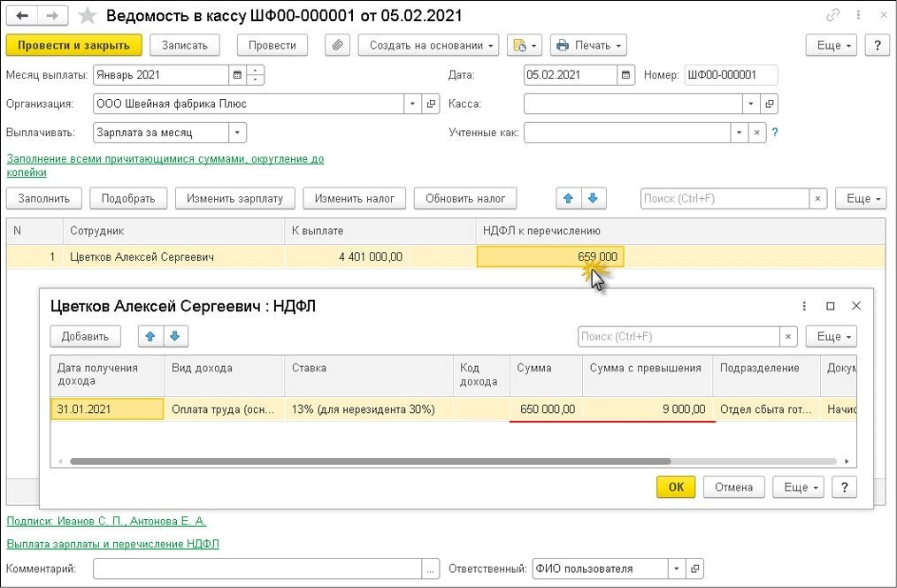Screen dimensions: 897x588
Task: Move NDFL row down in dialog
Action: click(x=175, y=336)
